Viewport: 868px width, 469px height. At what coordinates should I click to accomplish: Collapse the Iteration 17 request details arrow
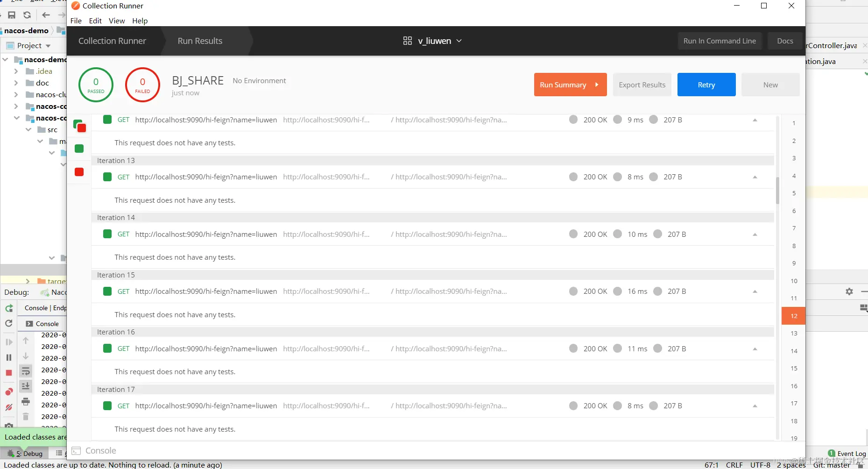coord(755,406)
